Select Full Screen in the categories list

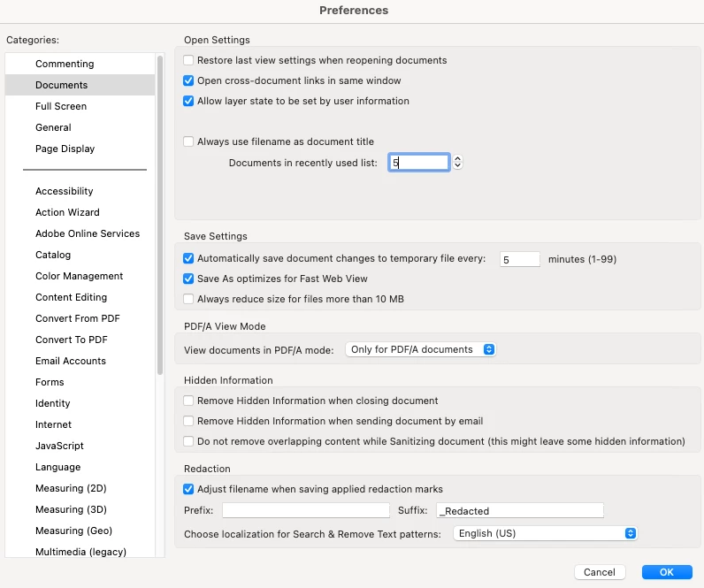(x=61, y=106)
